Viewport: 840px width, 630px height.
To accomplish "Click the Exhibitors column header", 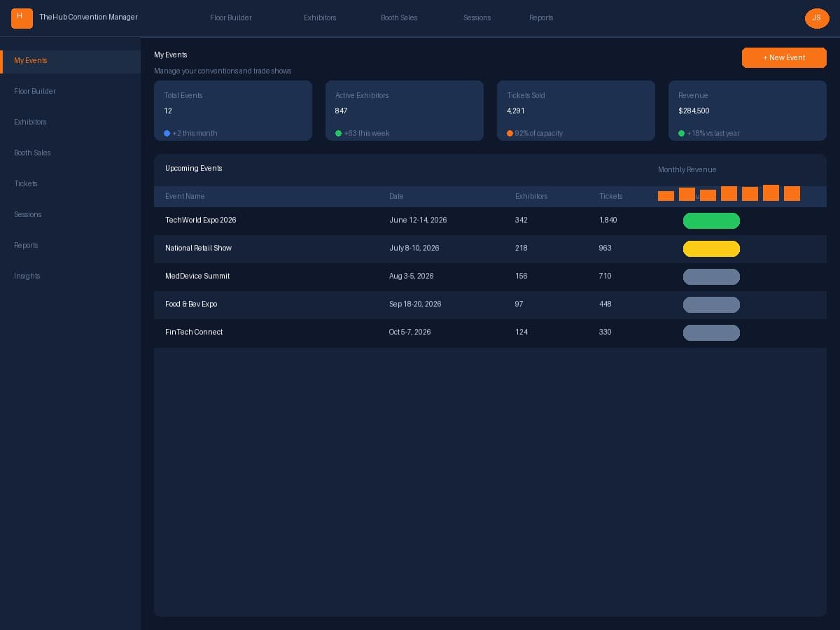I will click(x=531, y=197).
